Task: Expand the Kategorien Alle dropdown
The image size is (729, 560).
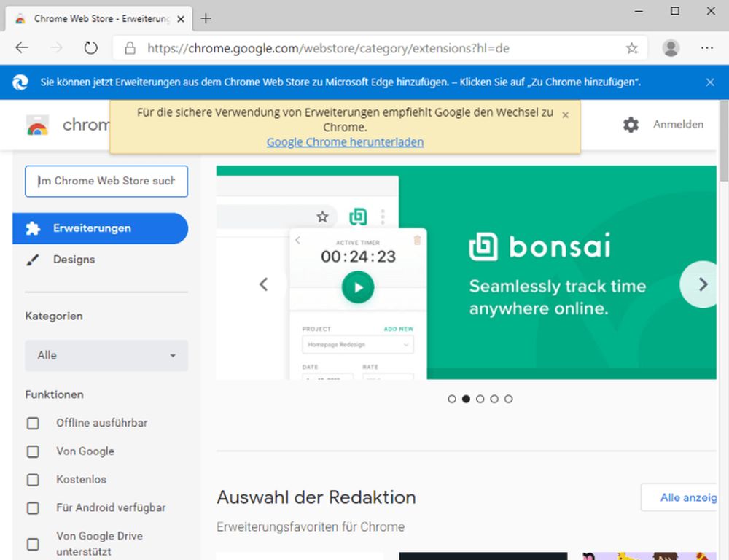Action: click(106, 355)
